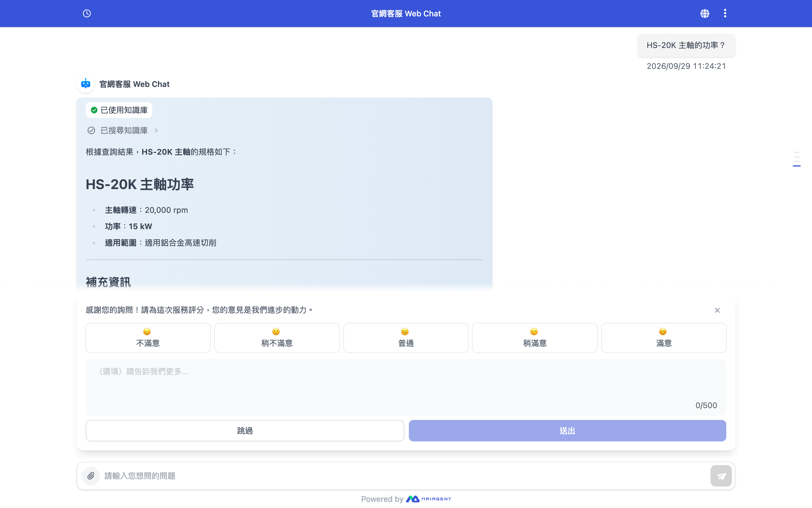Open the three-dot more options menu
The height and width of the screenshot is (508, 812).
[725, 14]
